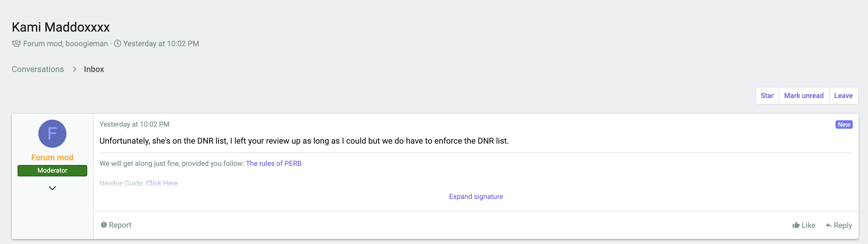Star this conversation
Viewport: 868px width, 244px height.
767,96
